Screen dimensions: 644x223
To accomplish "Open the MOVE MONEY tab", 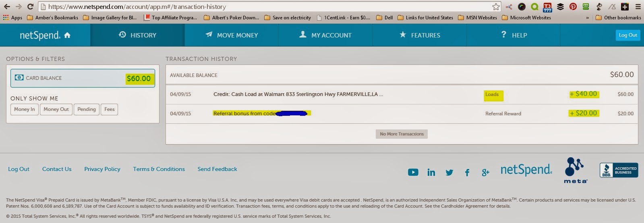I will pos(232,35).
